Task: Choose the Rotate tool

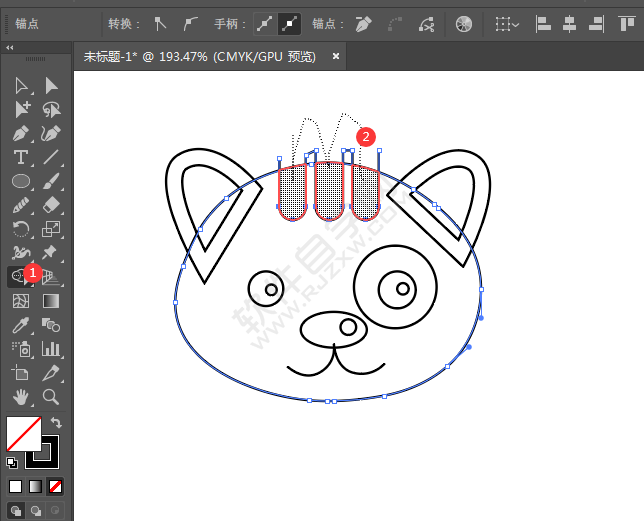Action: click(x=21, y=229)
